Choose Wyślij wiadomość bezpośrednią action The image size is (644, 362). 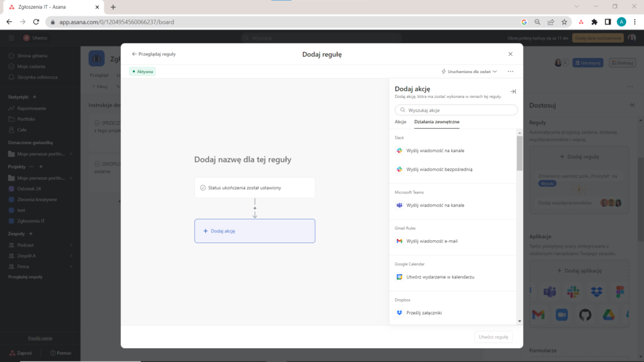439,169
